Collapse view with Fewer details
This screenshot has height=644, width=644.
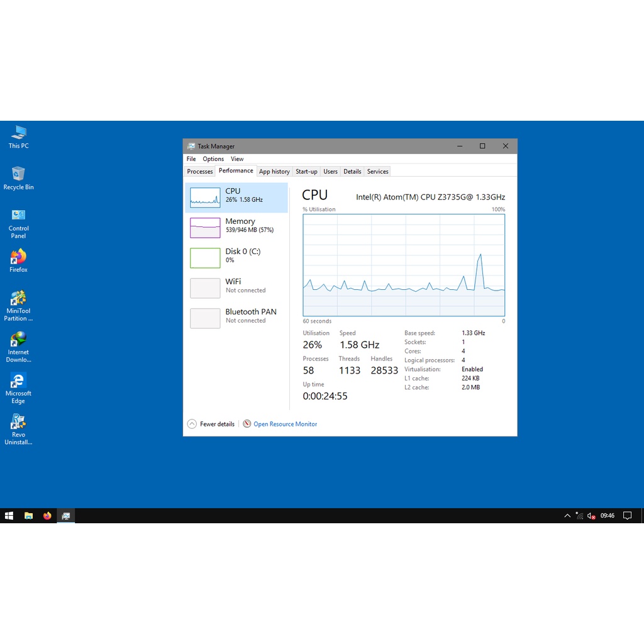point(211,424)
